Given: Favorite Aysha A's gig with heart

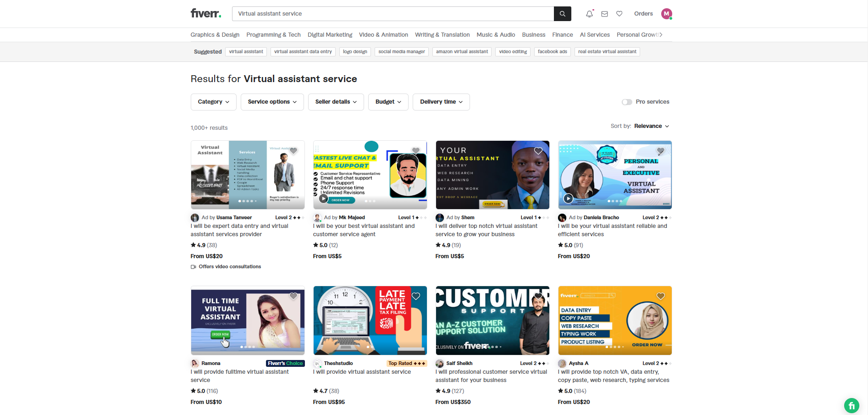Looking at the screenshot, I should 661,296.
